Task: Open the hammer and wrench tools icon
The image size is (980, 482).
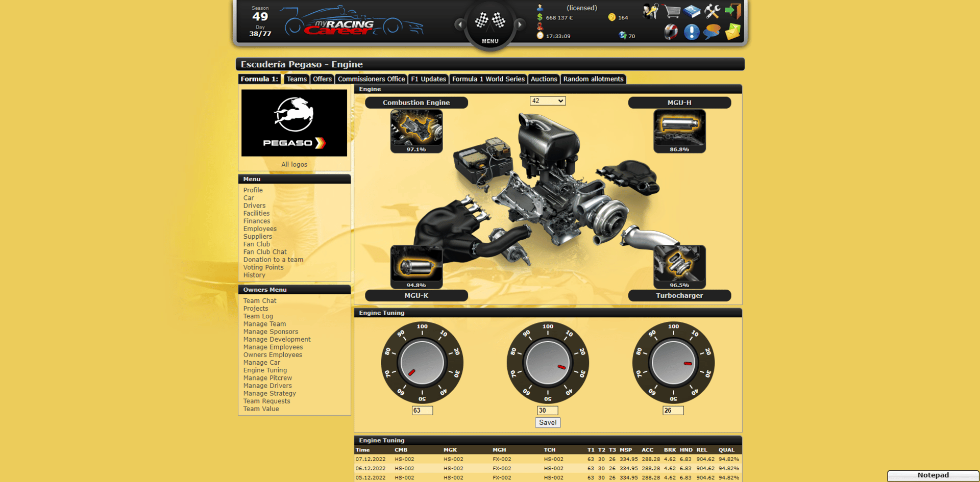Action: click(x=712, y=11)
